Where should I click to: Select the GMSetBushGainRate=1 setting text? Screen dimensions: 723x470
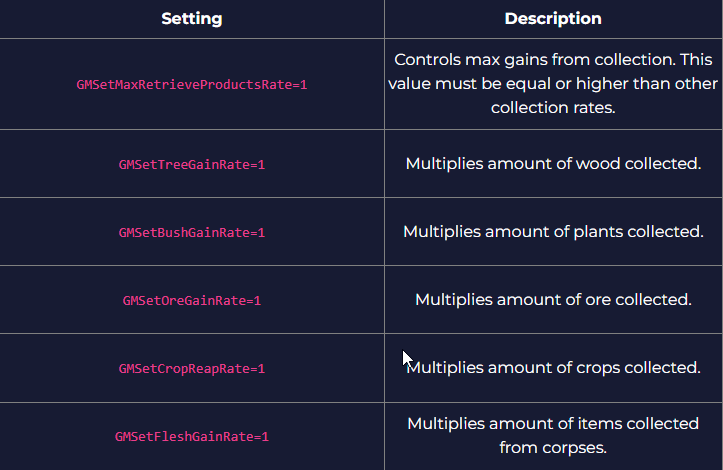click(x=191, y=232)
